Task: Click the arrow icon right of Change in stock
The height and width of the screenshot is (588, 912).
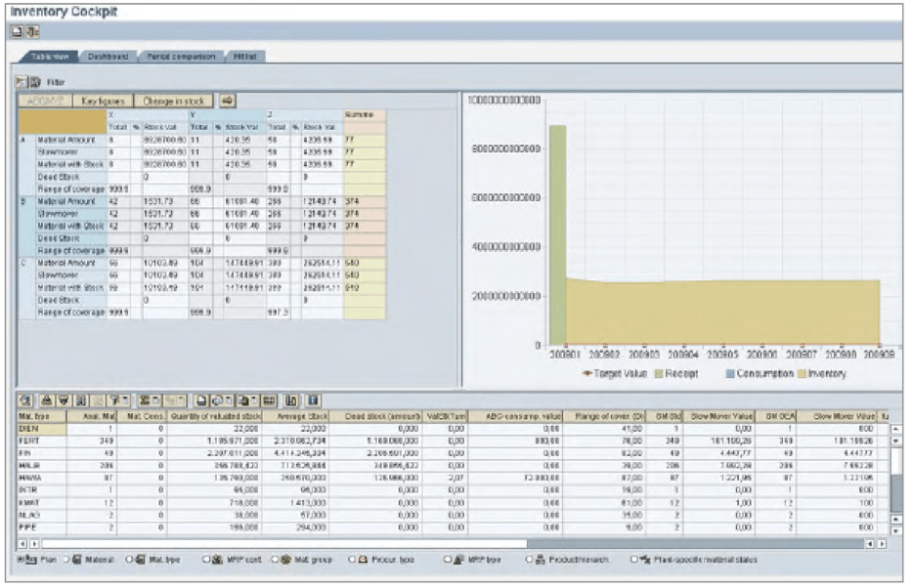Action: tap(228, 101)
